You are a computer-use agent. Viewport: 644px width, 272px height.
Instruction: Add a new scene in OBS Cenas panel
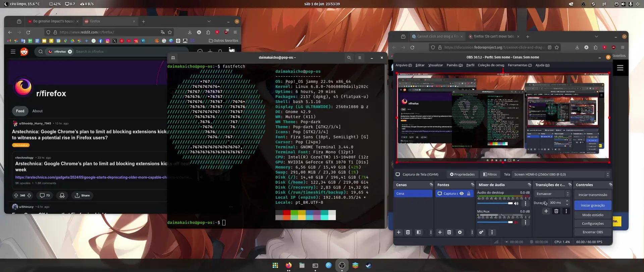[399, 232]
